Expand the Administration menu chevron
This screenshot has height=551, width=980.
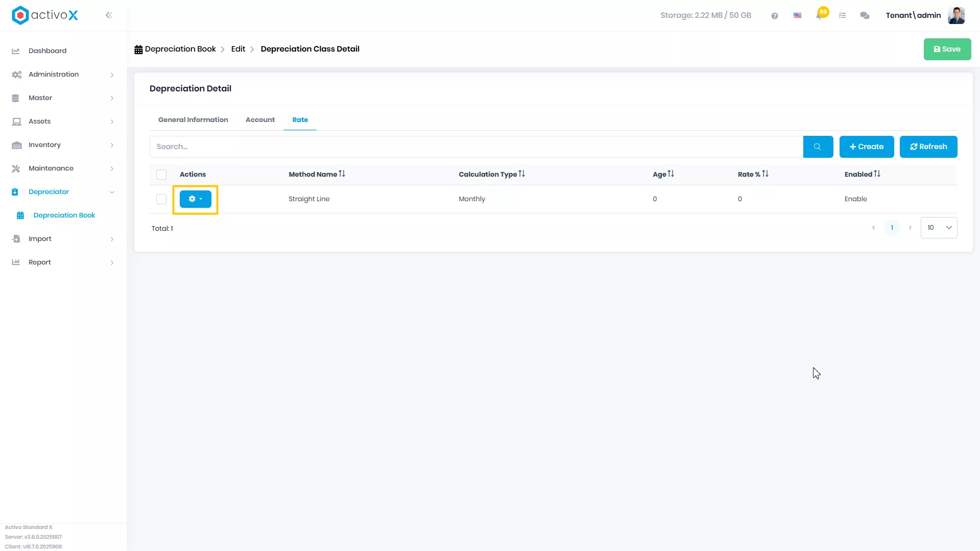tap(112, 75)
